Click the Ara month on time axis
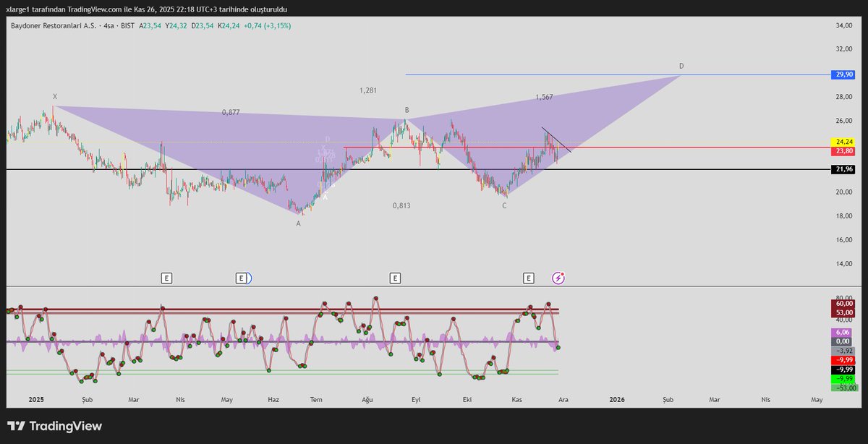The width and height of the screenshot is (868, 444). 563,399
